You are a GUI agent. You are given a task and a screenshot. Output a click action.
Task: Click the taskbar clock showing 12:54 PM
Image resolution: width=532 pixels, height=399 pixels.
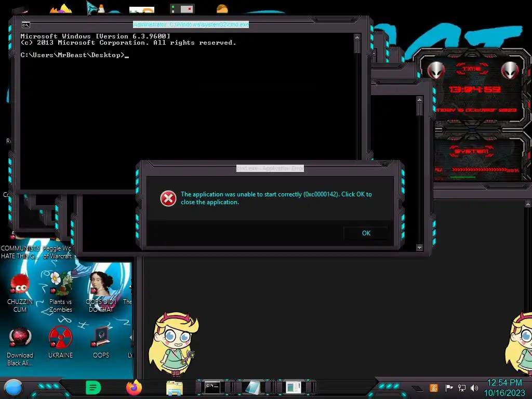[x=504, y=383]
